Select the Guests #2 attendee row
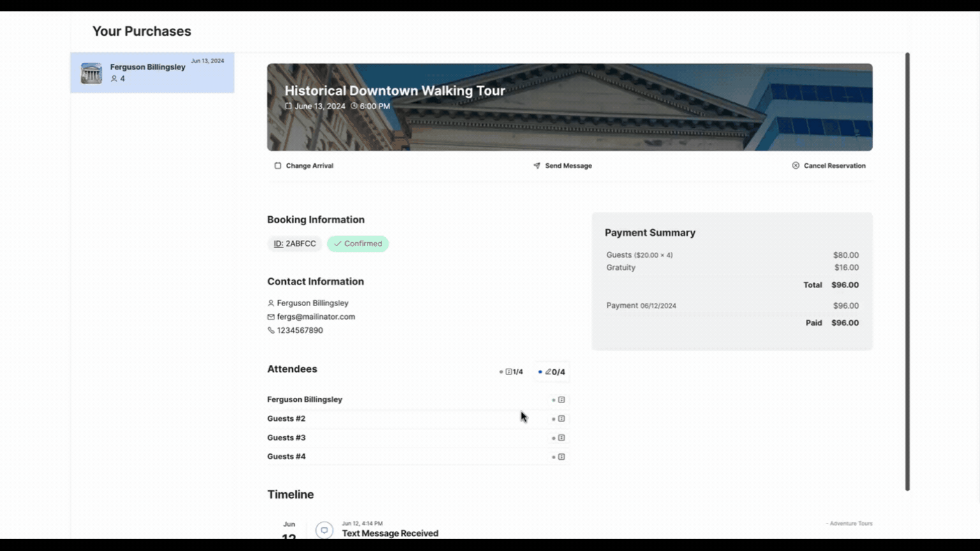 [x=418, y=419]
